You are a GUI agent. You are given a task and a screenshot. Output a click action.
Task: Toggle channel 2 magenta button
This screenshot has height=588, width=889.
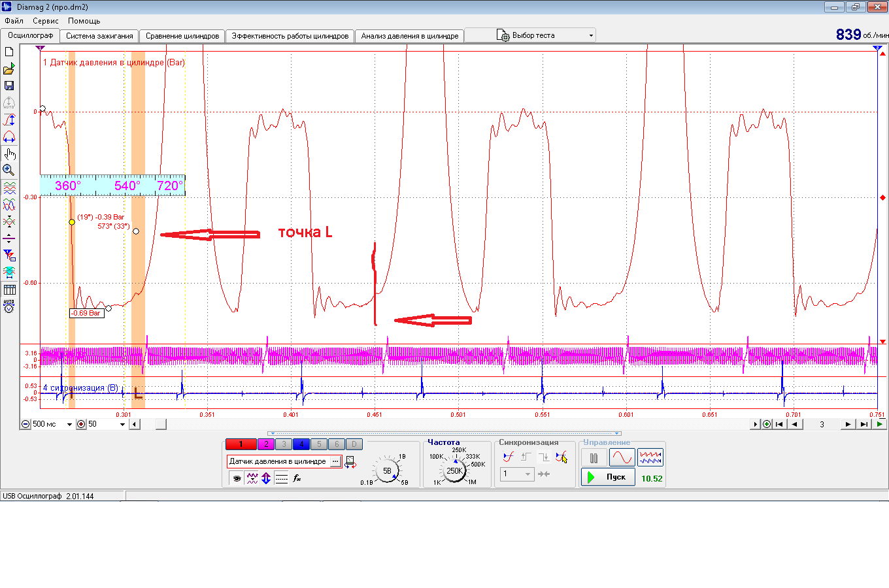(x=266, y=444)
